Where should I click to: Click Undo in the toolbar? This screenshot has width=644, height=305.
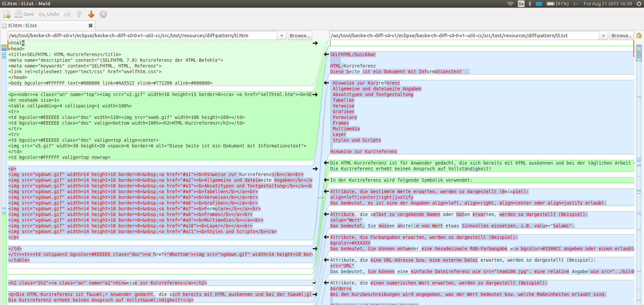[49, 14]
